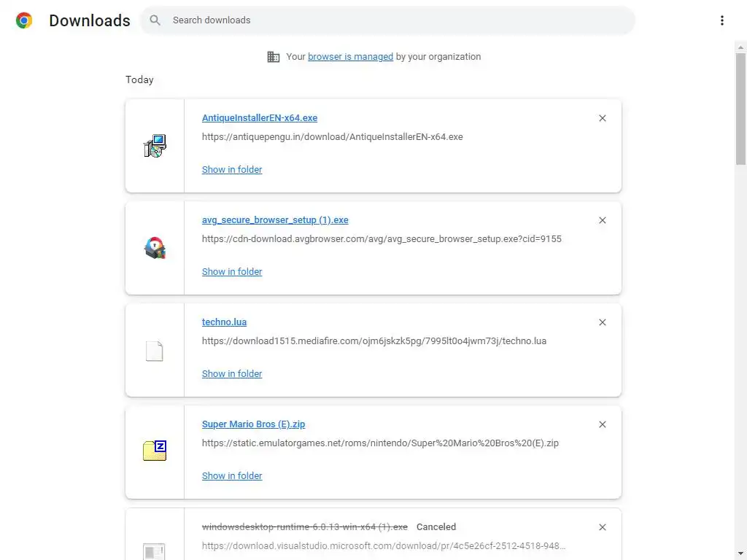This screenshot has height=560, width=747.
Task: Open the "browser is managed" link
Action: 350,57
